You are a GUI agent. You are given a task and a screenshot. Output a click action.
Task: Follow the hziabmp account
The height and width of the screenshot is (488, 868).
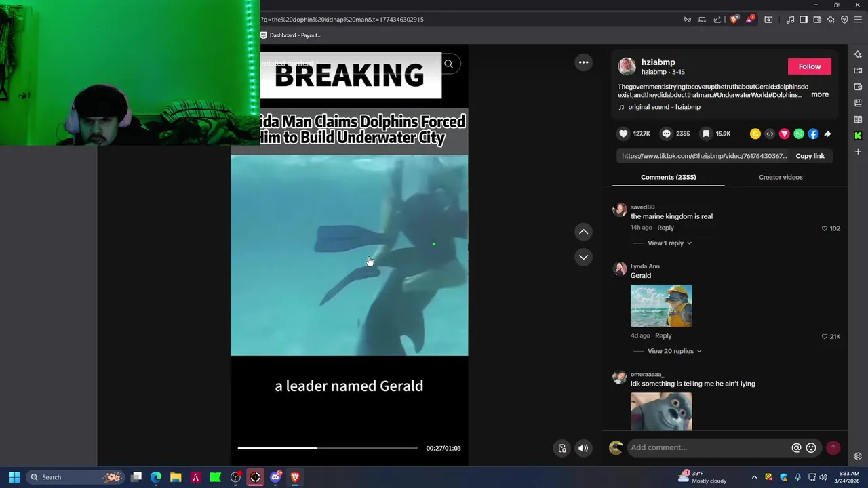pyautogui.click(x=809, y=66)
